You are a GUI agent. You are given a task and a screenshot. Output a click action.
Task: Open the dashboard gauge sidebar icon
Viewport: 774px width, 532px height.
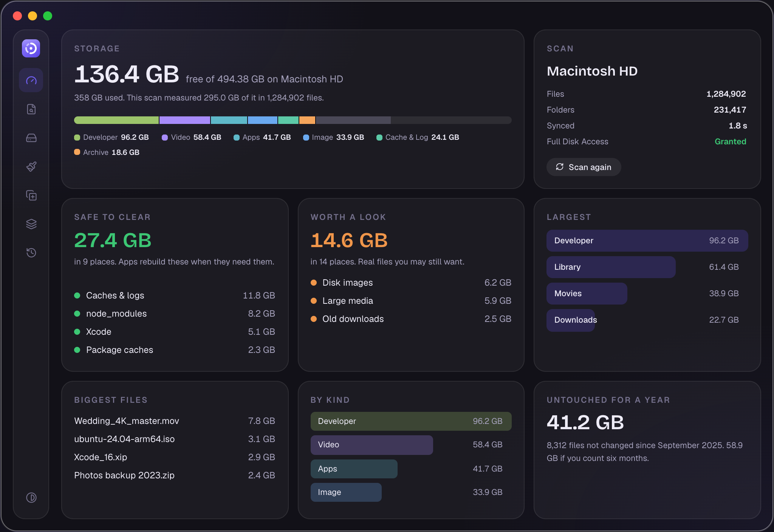pos(31,80)
